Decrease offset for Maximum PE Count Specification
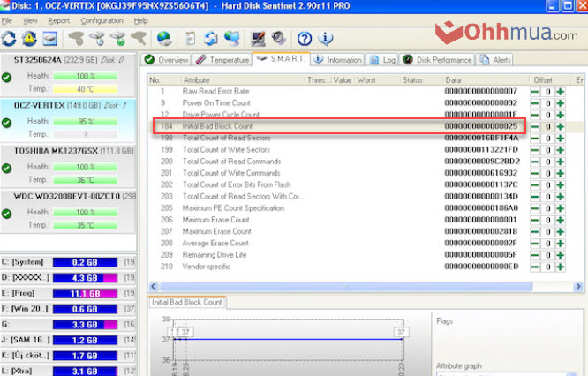Viewport: 588px width, 376px height. 535,208
